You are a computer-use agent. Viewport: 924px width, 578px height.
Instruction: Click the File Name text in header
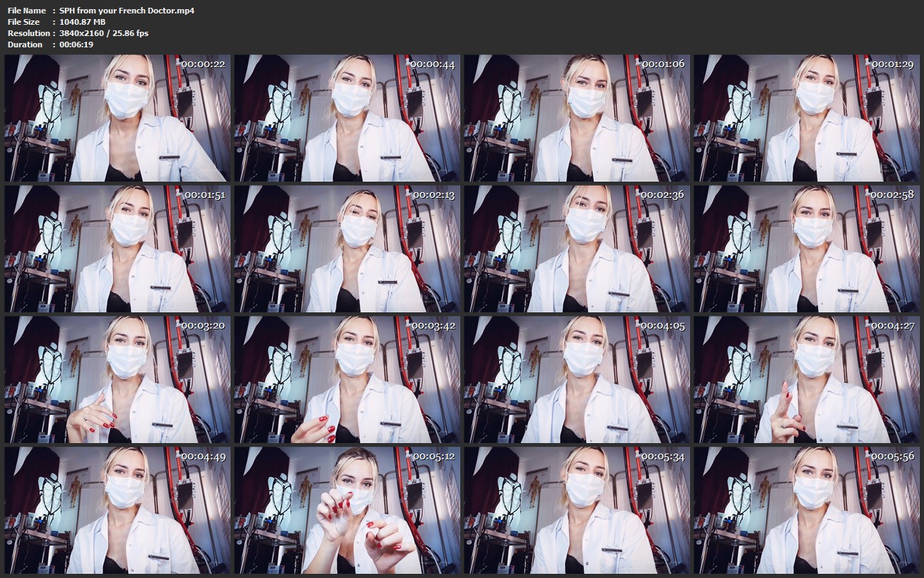tap(26, 11)
